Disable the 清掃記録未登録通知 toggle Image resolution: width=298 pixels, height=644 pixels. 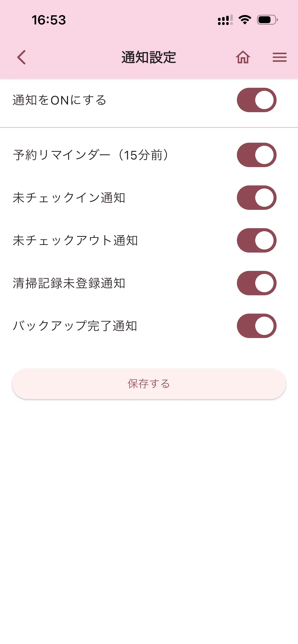pos(256,283)
